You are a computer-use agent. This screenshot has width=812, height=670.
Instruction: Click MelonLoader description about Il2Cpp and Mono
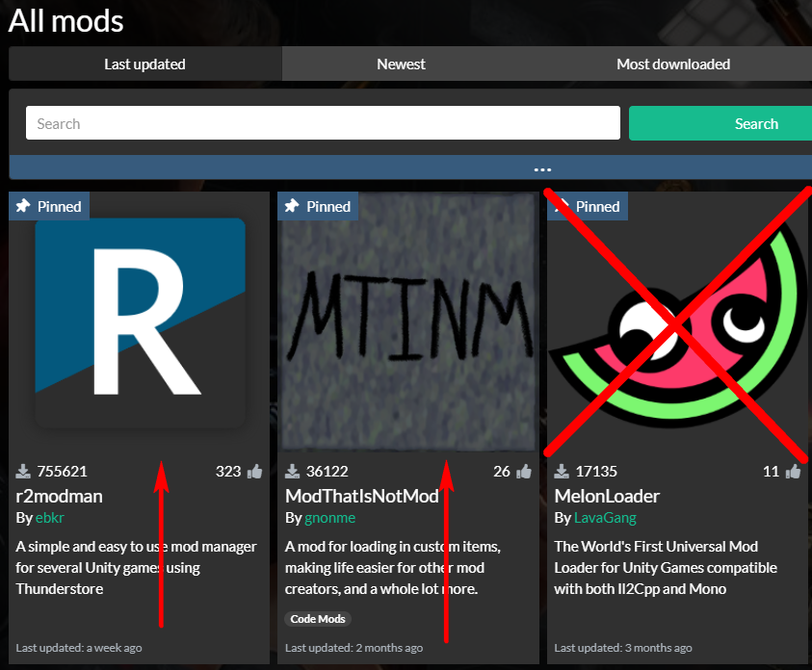click(666, 568)
